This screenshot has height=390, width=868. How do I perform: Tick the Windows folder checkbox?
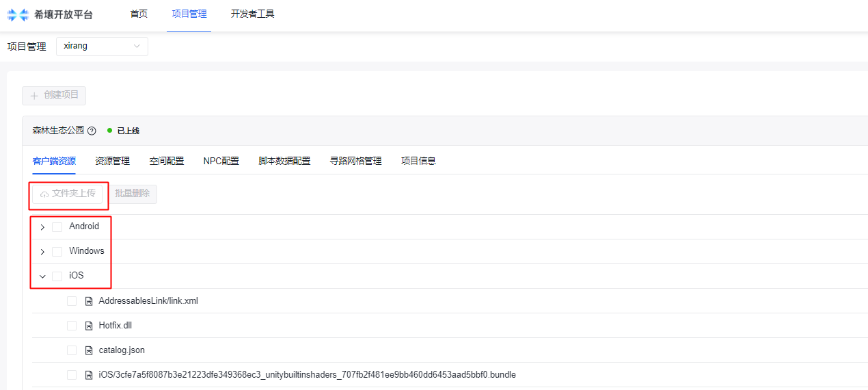57,252
